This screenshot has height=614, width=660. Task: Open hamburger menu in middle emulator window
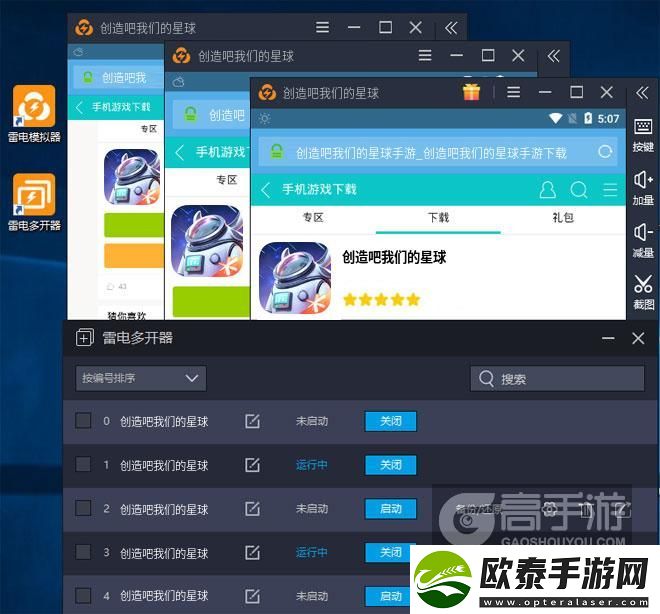(425, 56)
